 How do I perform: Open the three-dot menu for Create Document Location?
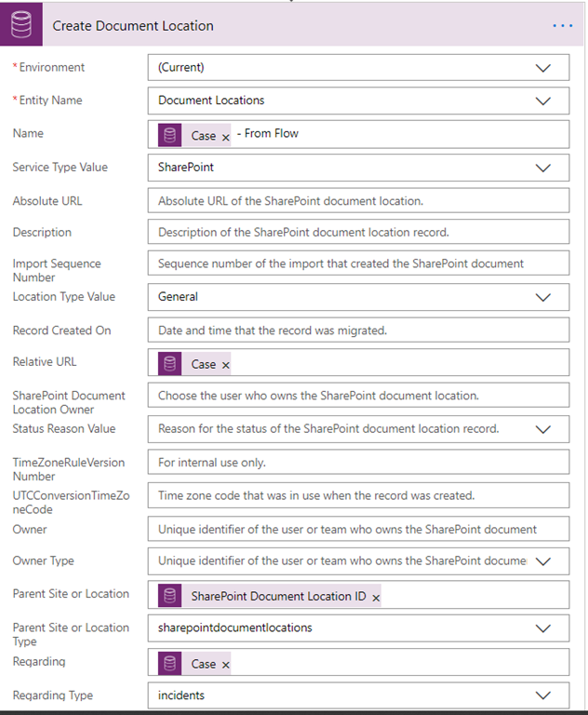pyautogui.click(x=563, y=25)
